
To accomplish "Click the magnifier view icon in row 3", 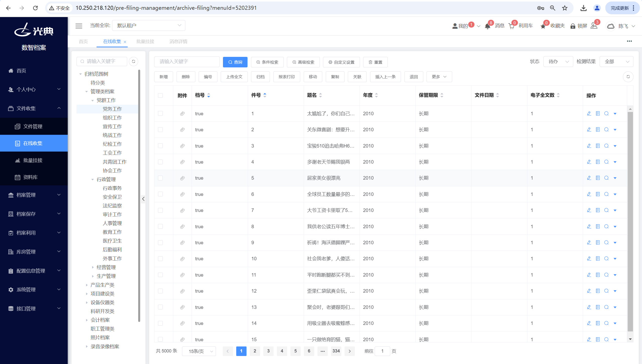I will (606, 146).
